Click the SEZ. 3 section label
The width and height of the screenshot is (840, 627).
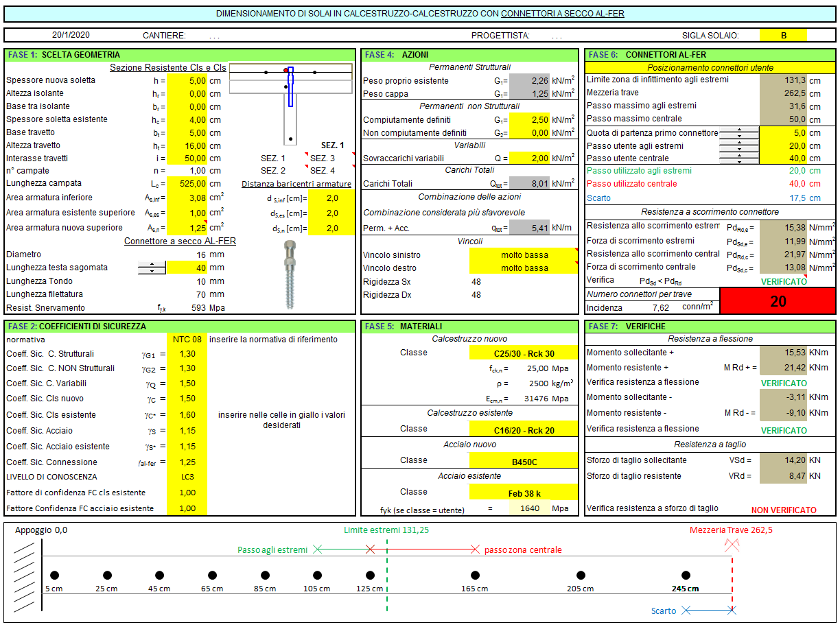pyautogui.click(x=323, y=158)
